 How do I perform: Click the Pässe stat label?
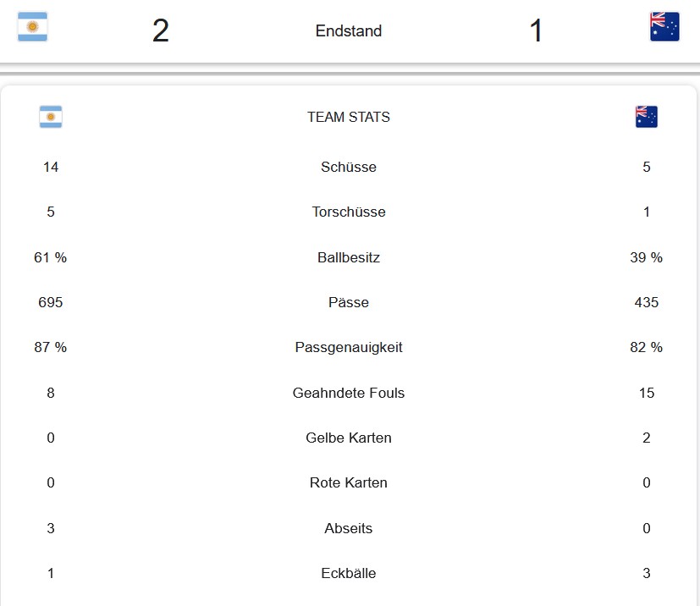(349, 302)
